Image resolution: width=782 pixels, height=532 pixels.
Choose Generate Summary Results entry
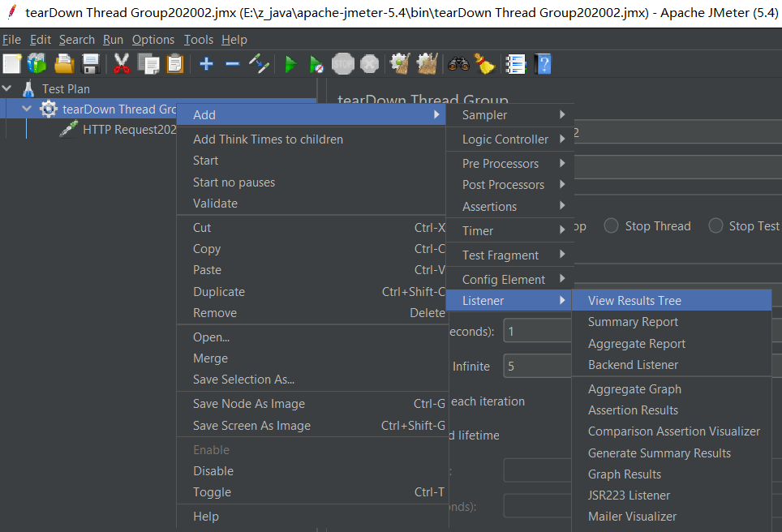tap(672, 453)
